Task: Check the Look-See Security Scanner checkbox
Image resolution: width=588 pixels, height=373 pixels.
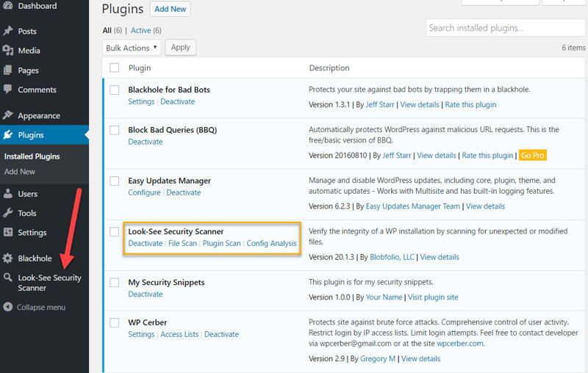Action: 115,232
